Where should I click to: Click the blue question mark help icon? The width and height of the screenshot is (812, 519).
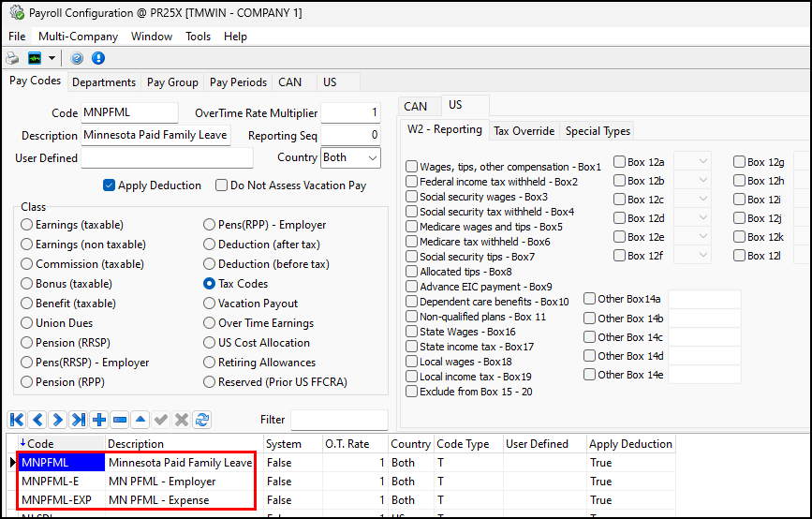coord(77,58)
